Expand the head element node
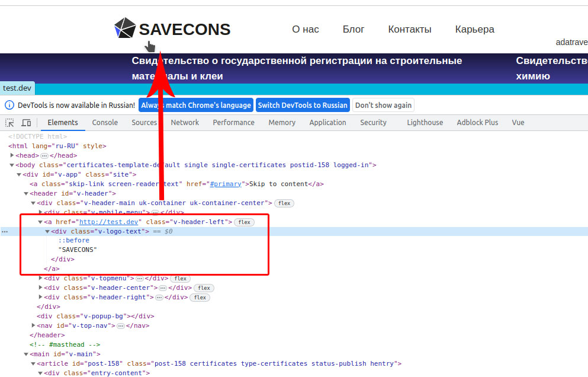Screen dimensions: 588x377 point(12,155)
